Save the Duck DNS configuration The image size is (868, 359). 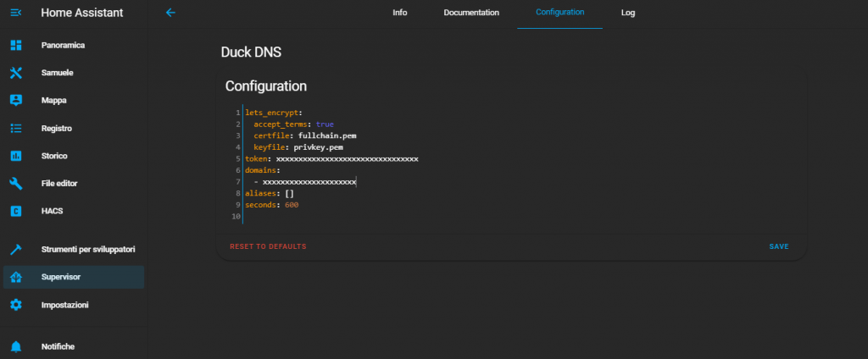(778, 246)
